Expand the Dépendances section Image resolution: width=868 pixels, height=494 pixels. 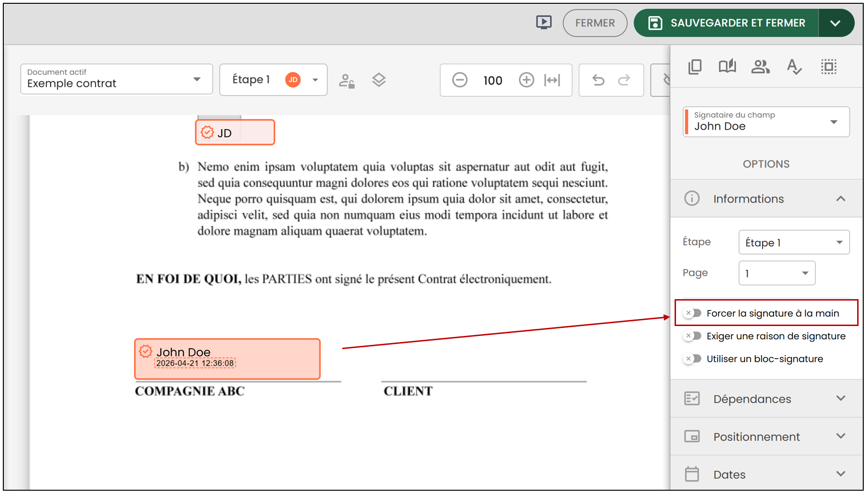tap(766, 399)
